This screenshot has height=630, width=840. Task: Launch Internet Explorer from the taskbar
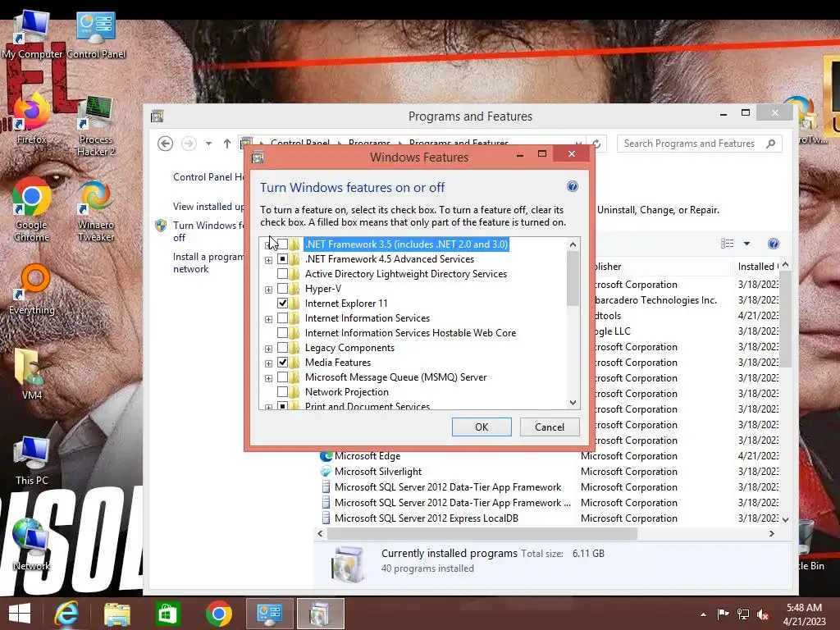click(x=66, y=614)
